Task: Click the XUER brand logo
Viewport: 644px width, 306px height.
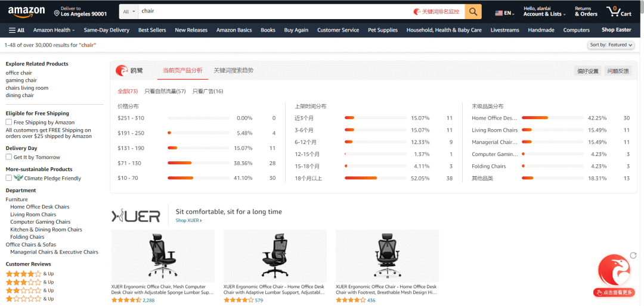Action: (x=136, y=216)
